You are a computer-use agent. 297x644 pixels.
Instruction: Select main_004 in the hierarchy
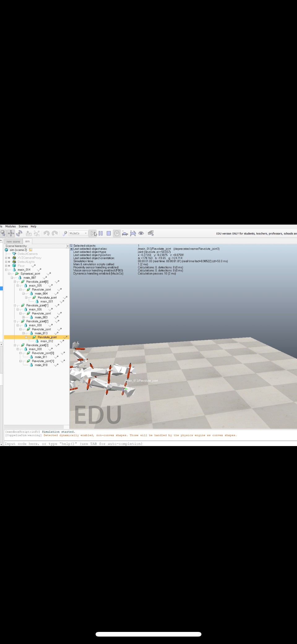click(x=41, y=294)
